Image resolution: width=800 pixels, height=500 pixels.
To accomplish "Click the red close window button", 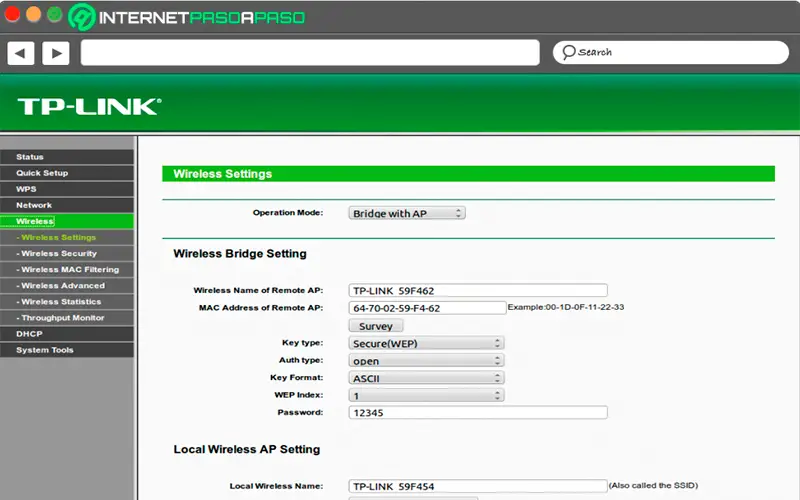I will (x=12, y=14).
